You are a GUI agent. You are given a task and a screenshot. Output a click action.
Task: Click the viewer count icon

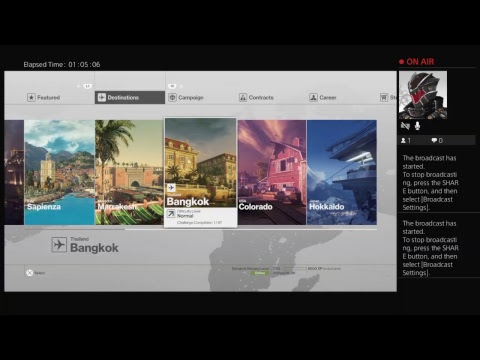(x=403, y=140)
